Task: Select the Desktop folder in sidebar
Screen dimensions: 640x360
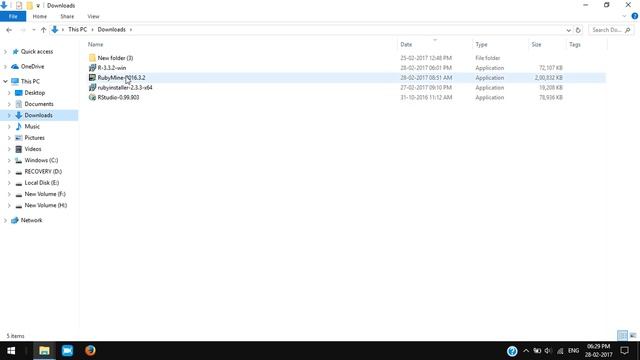Action: [35, 93]
